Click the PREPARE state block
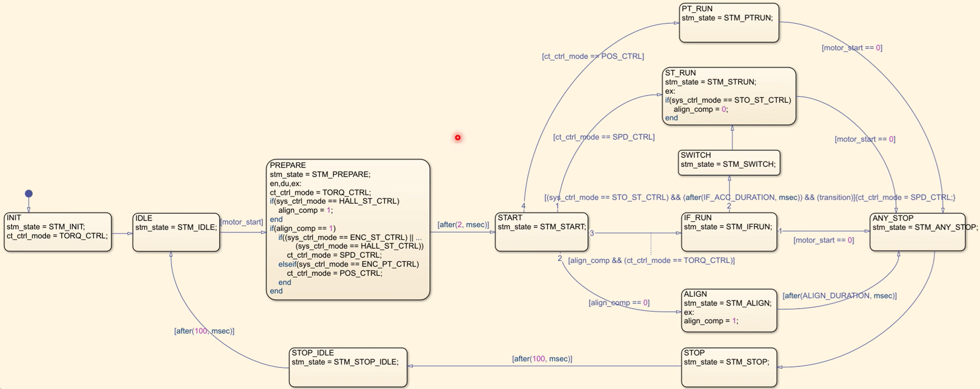This screenshot has height=389, width=980. click(348, 229)
